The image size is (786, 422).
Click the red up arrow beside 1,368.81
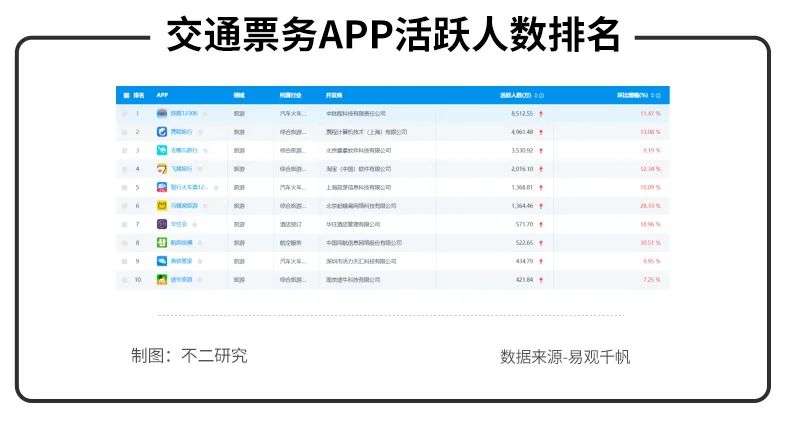point(541,187)
